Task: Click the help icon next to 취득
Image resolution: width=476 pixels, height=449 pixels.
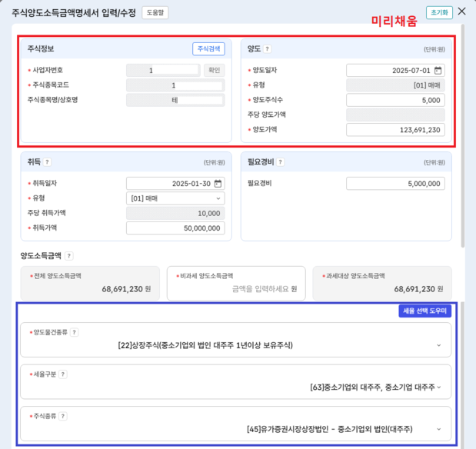Action: 47,162
